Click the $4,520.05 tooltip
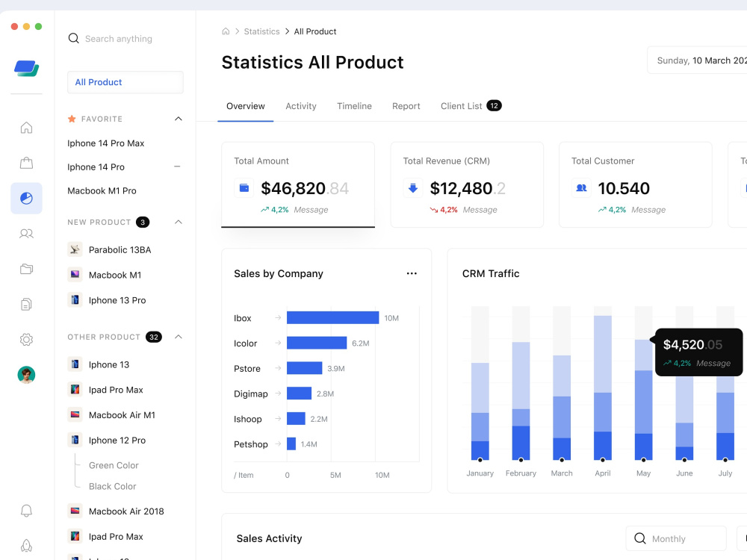747x560 pixels. (x=698, y=352)
